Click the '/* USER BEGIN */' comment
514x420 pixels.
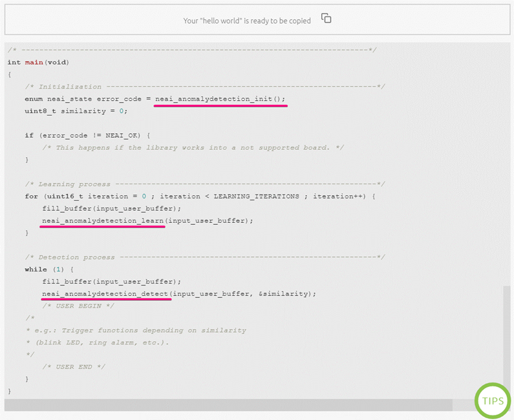point(78,306)
